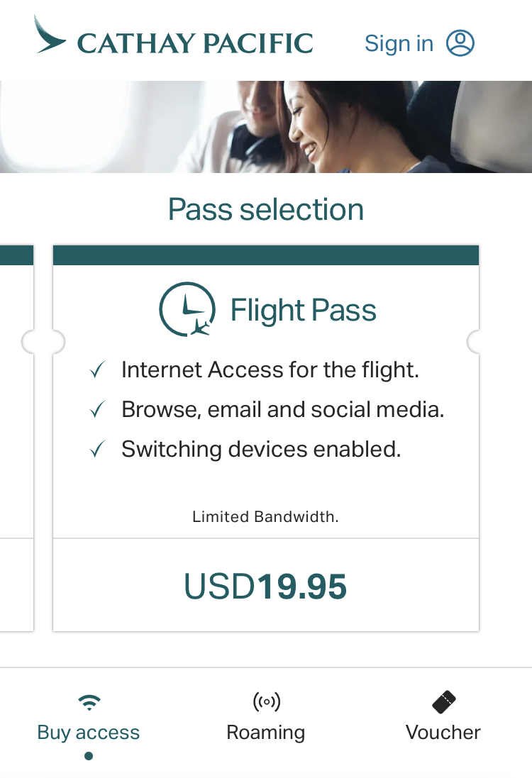Viewport: 532px width, 778px height.
Task: Tap the Wi-Fi icon above Buy access
Action: click(89, 702)
